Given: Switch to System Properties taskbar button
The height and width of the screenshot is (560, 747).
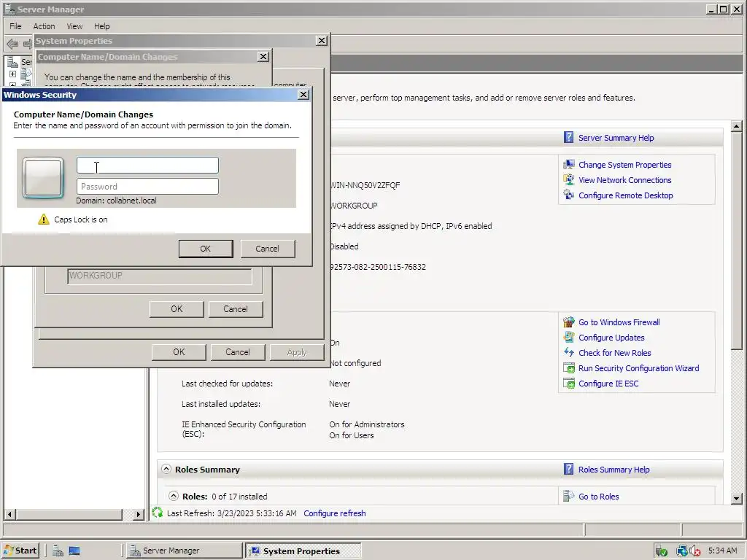Looking at the screenshot, I should pos(304,551).
